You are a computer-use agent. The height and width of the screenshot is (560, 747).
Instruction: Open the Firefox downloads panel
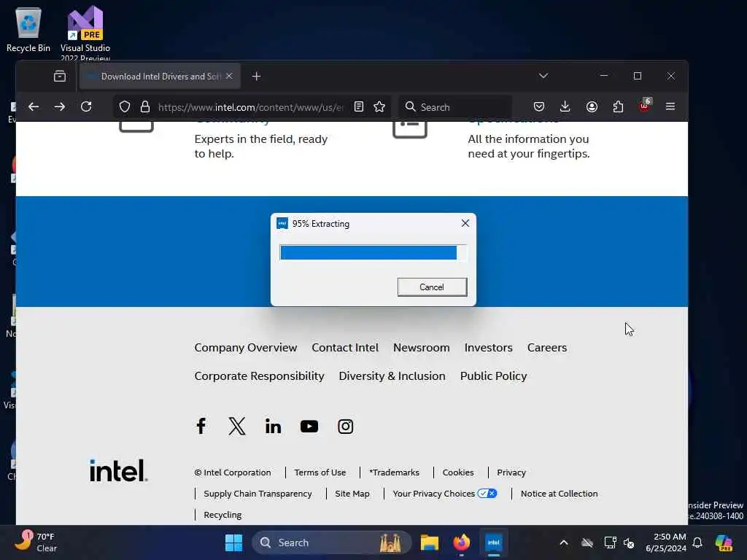[565, 106]
